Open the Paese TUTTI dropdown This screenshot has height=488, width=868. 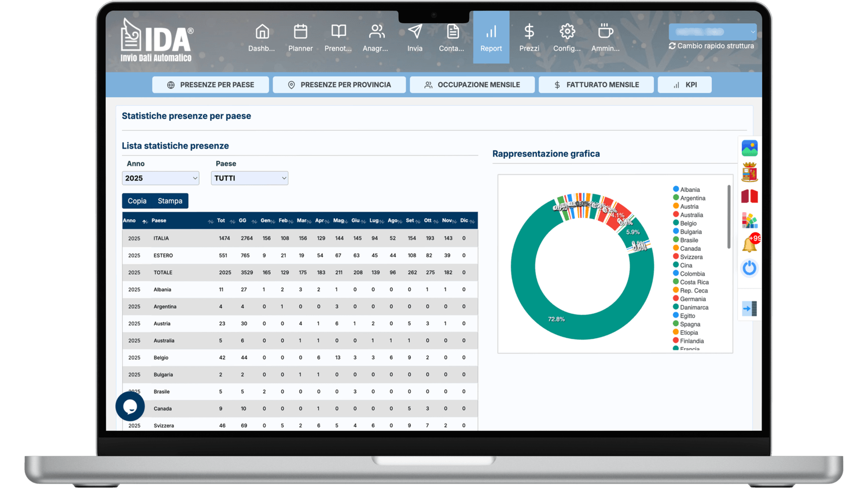[249, 178]
